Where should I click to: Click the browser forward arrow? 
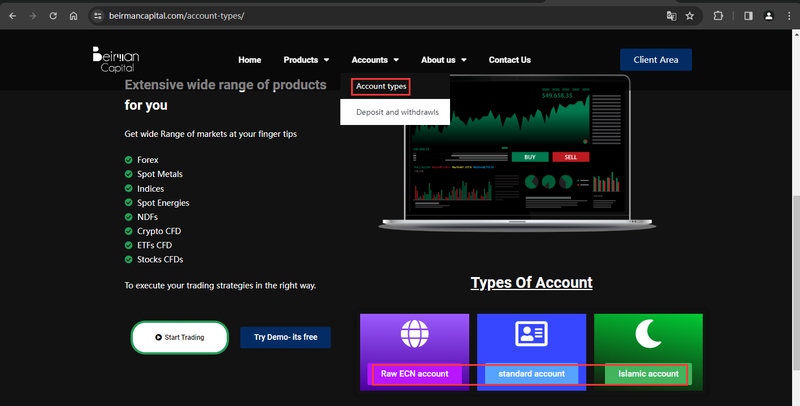coord(33,16)
